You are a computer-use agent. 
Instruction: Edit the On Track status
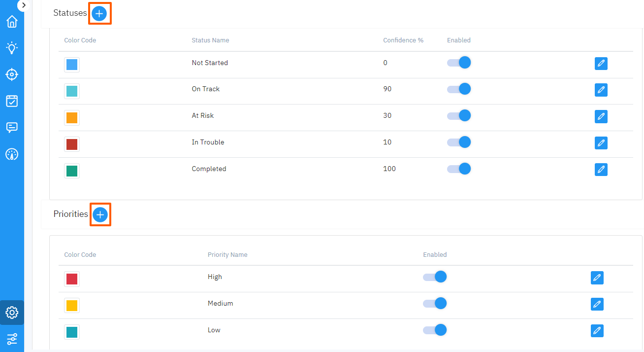coord(601,90)
